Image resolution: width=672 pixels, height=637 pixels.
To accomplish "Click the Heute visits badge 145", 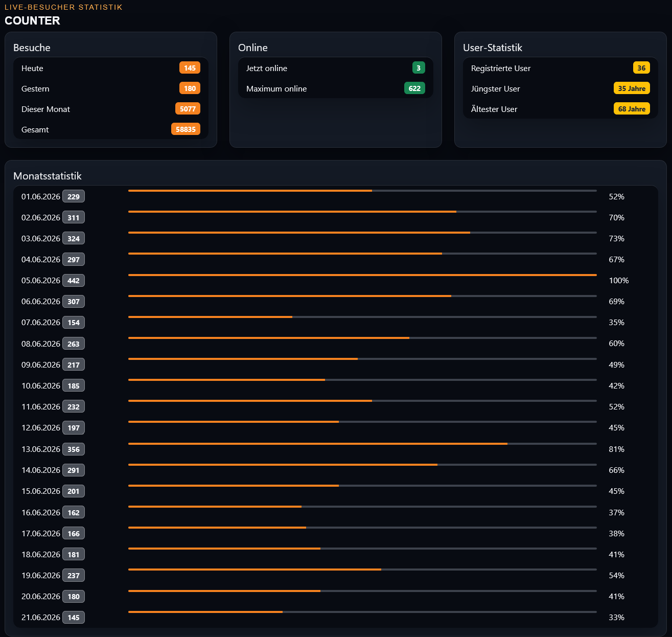I will click(190, 68).
